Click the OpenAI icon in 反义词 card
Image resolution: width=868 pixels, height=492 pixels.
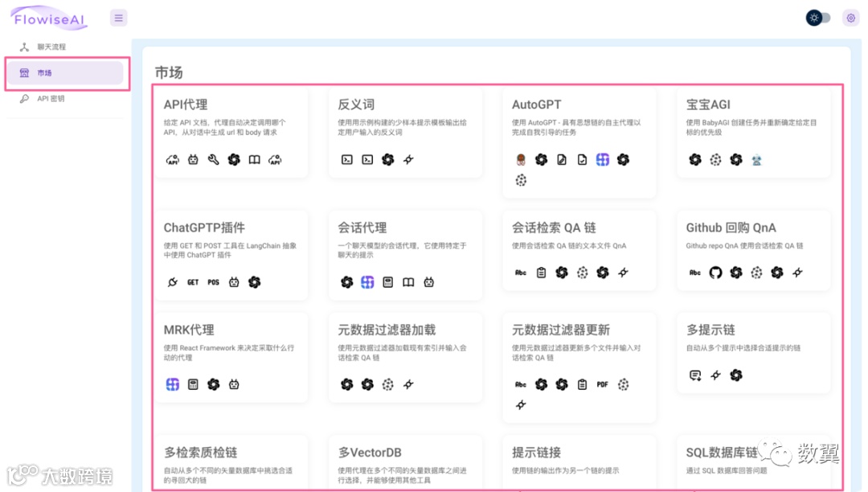tap(388, 160)
